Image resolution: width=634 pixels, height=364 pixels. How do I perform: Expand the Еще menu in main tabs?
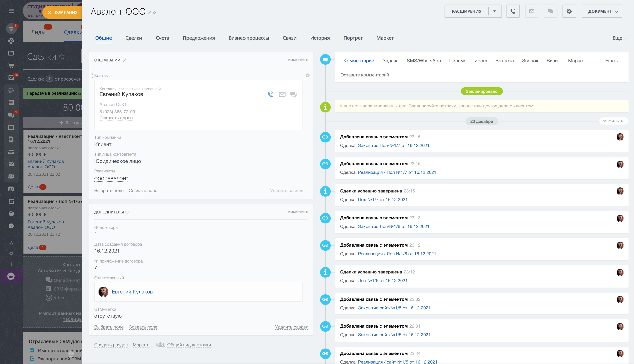[x=619, y=38]
